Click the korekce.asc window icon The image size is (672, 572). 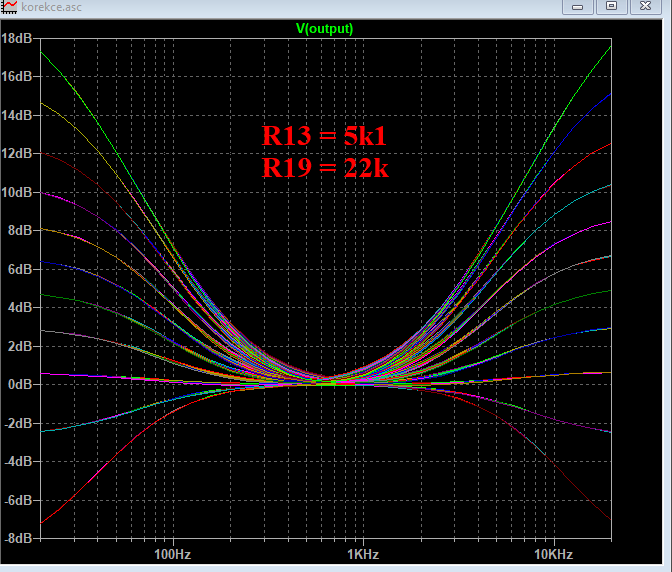[x=9, y=6]
